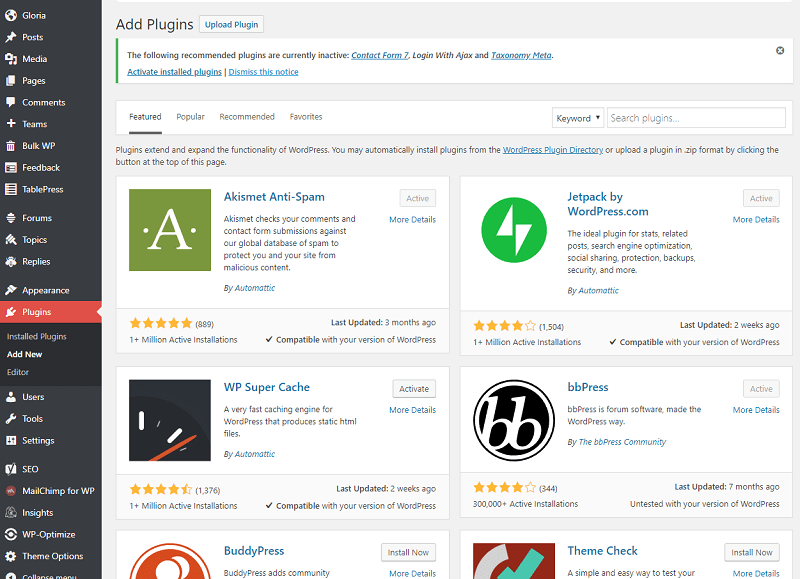The height and width of the screenshot is (579, 800).
Task: Open the bbPress plugin title link
Action: (x=588, y=387)
